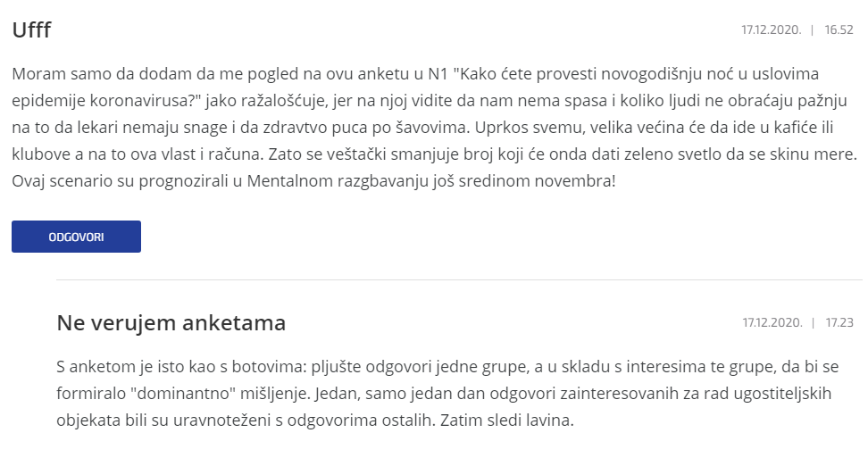Select the "Ufff" comment title
Screen dimensions: 868x458
click(x=31, y=29)
